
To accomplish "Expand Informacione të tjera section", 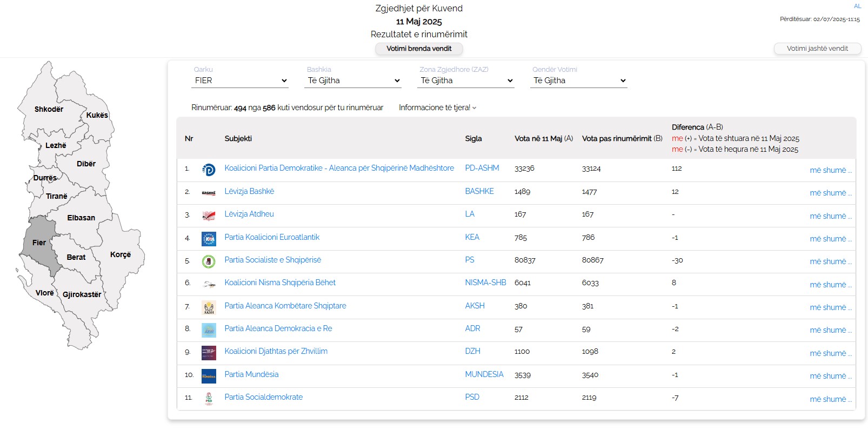I will [437, 107].
